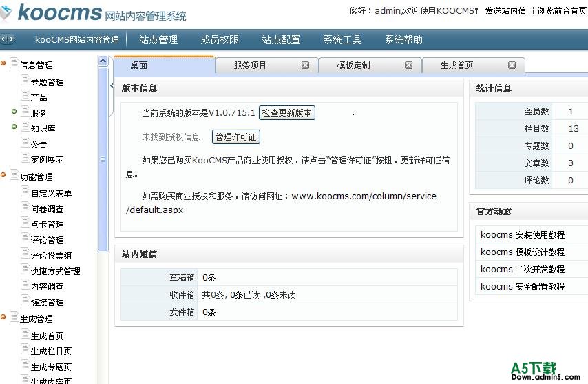
Task: Select 服务 in the sidebar tree
Action: pos(39,113)
